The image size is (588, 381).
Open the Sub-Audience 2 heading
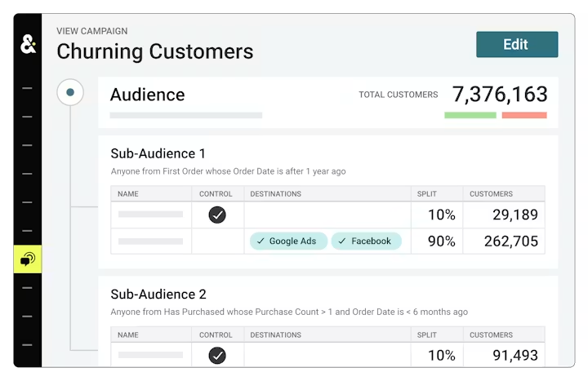158,295
